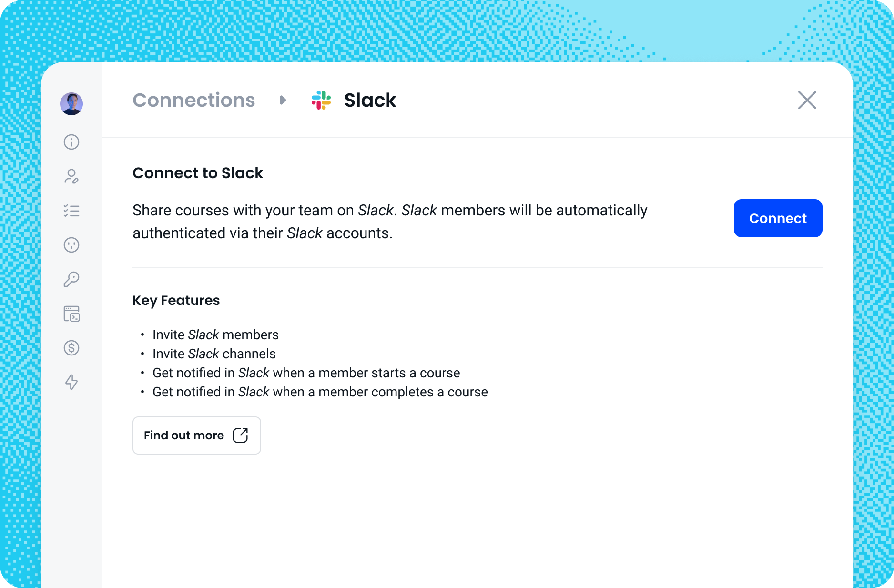Select the power socket connections icon

71,245
